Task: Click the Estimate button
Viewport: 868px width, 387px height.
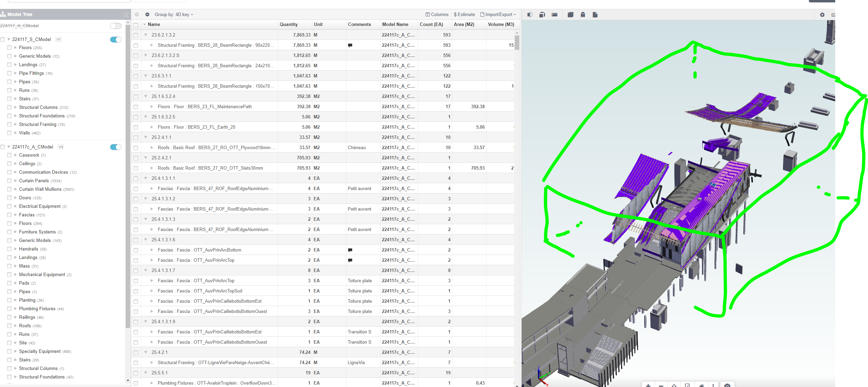Action: 464,14
